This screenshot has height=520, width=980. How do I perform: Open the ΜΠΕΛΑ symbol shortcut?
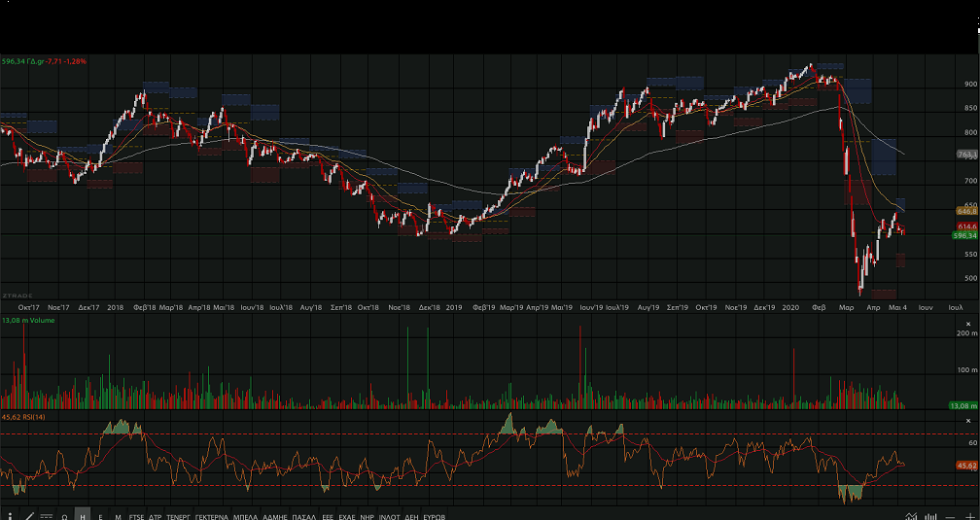pyautogui.click(x=245, y=516)
